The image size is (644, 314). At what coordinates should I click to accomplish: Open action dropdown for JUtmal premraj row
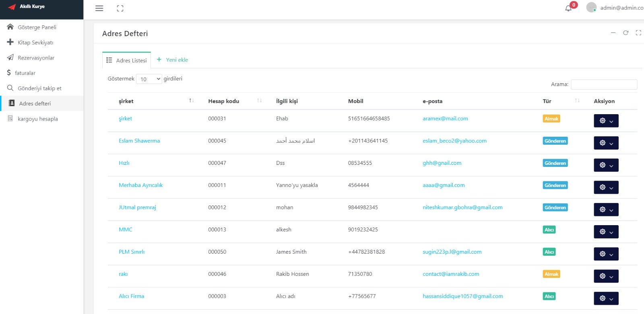point(606,209)
